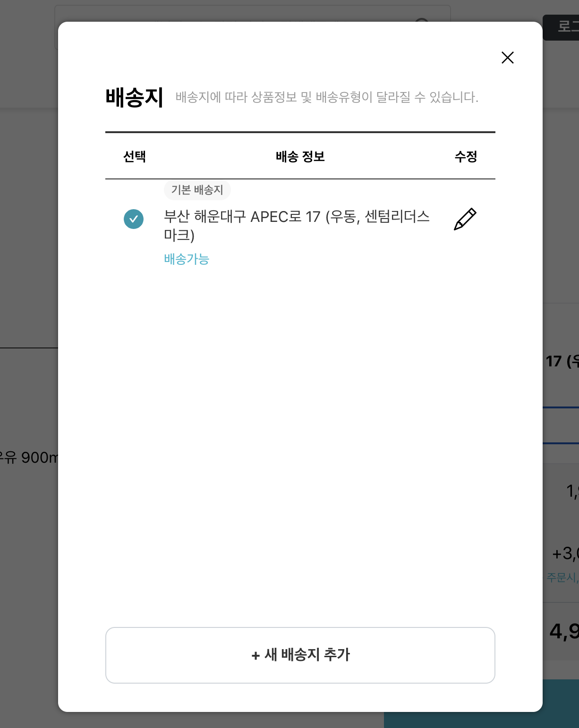Click the blue 배송가능 status label
The image size is (579, 728).
(187, 259)
